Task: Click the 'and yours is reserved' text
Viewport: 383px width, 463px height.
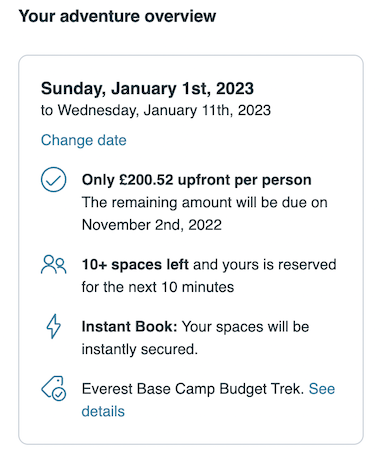Action: coord(265,265)
